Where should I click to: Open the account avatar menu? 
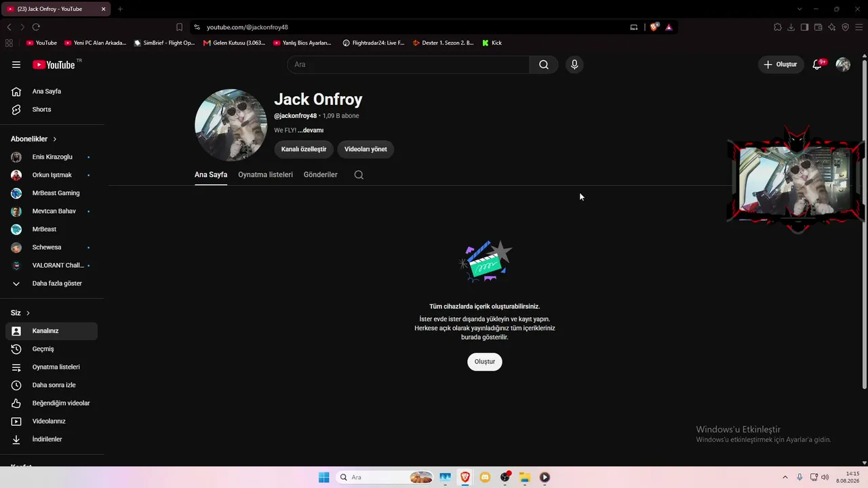coord(843,64)
